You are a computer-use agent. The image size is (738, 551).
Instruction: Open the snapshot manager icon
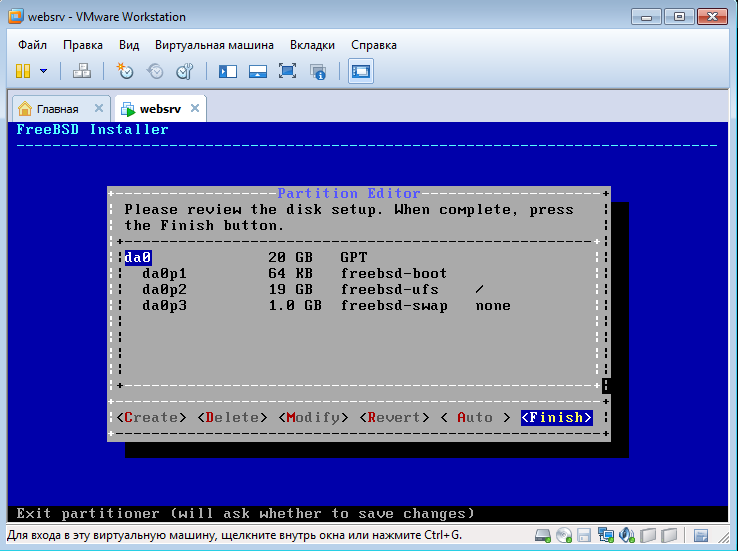tap(185, 71)
